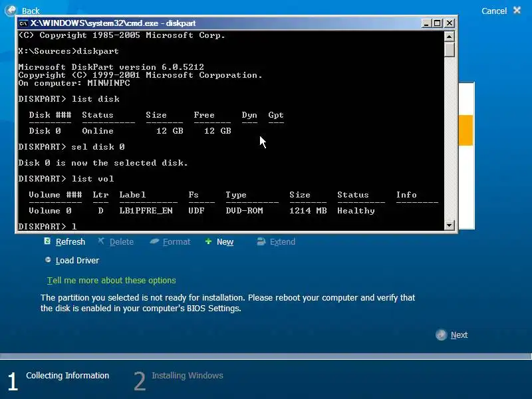Minimize the cmd.exe diskpart window
This screenshot has width=532, height=399.
point(426,23)
